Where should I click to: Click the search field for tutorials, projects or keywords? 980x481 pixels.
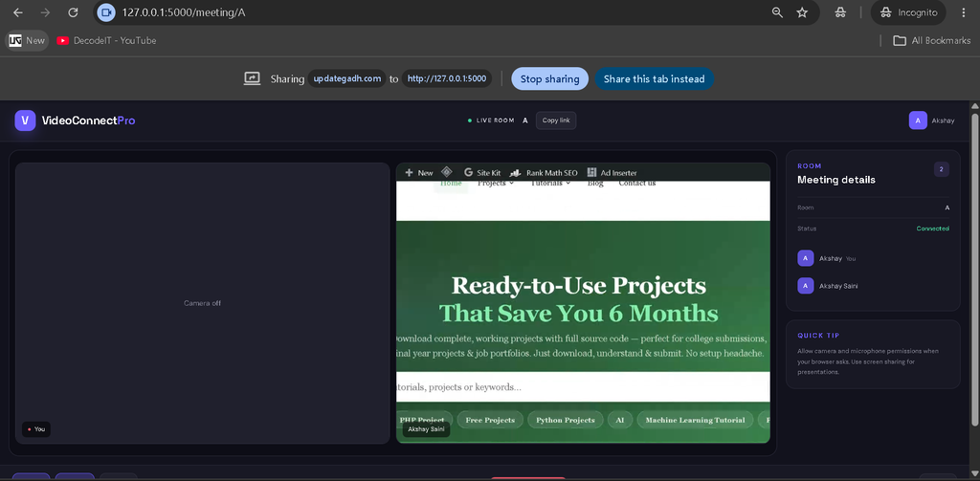click(x=583, y=386)
